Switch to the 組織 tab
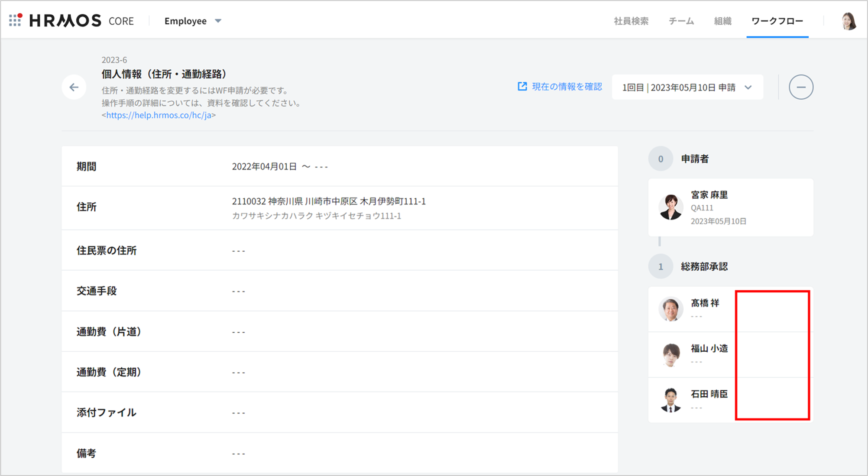This screenshot has width=868, height=476. pyautogui.click(x=722, y=21)
